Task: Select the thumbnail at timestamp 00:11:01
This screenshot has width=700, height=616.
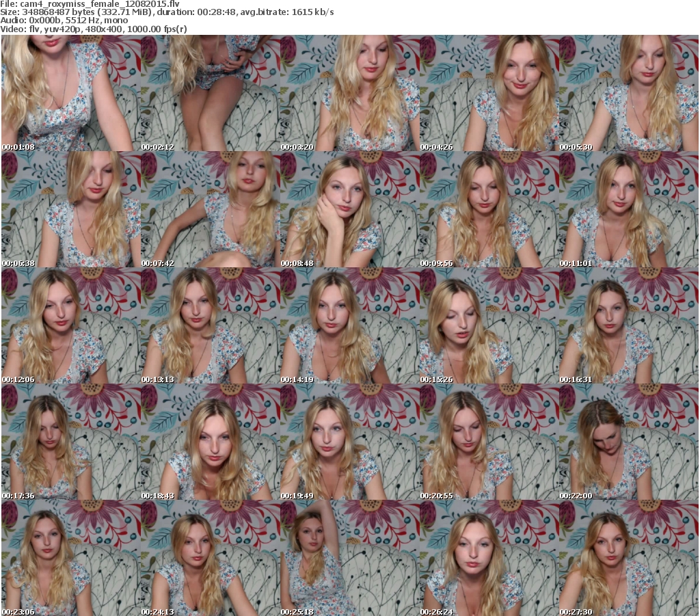Action: pos(629,209)
